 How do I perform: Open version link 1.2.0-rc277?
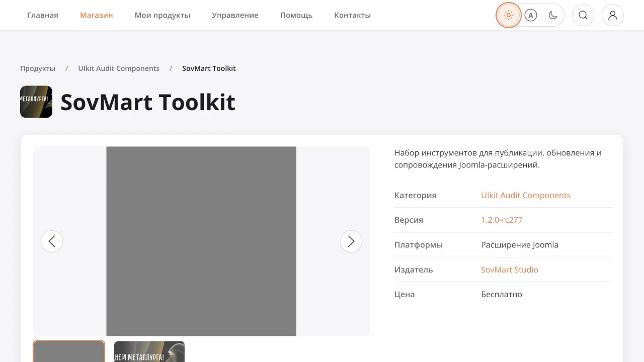[x=502, y=220]
